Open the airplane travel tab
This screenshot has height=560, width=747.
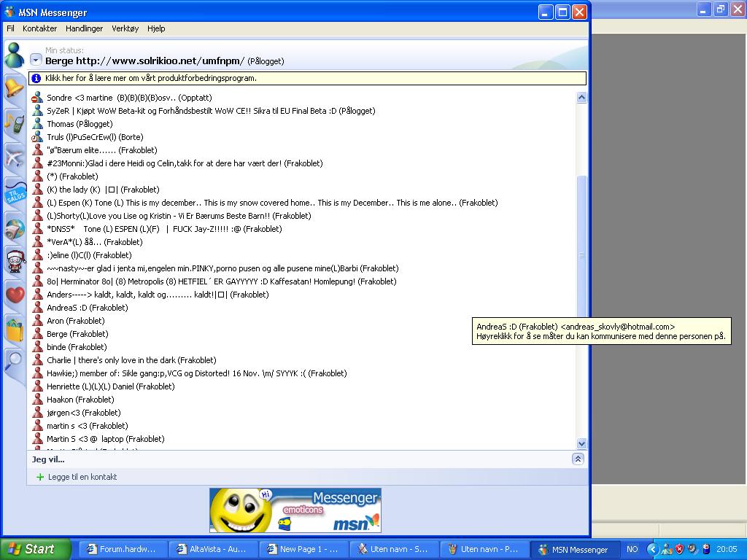pyautogui.click(x=15, y=157)
